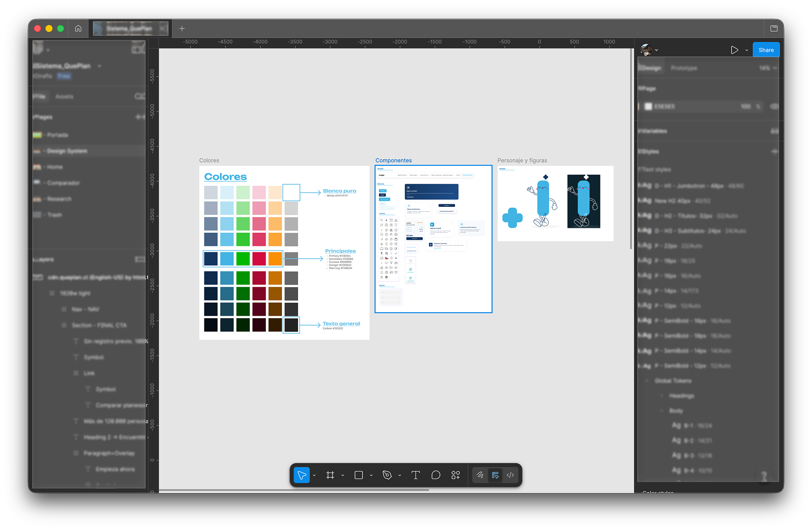
Task: Select the Text tool
Action: pos(415,475)
